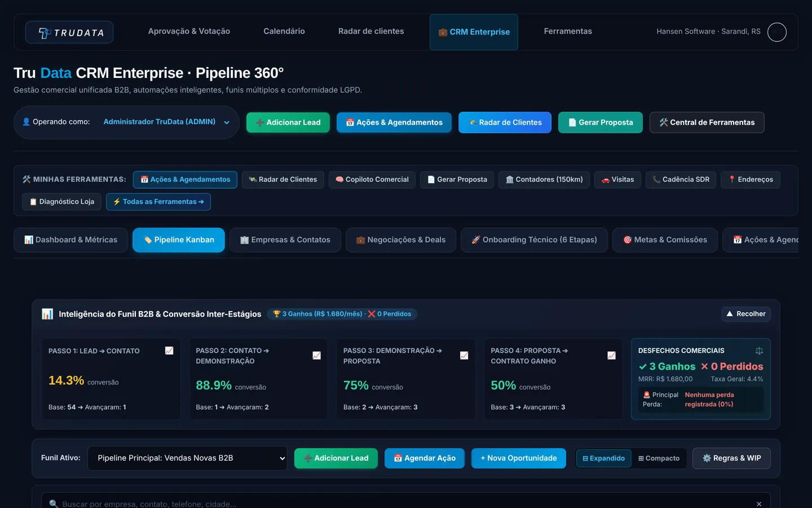This screenshot has width=812, height=508.
Task: Click Central de Ferramentas button
Action: pos(707,122)
